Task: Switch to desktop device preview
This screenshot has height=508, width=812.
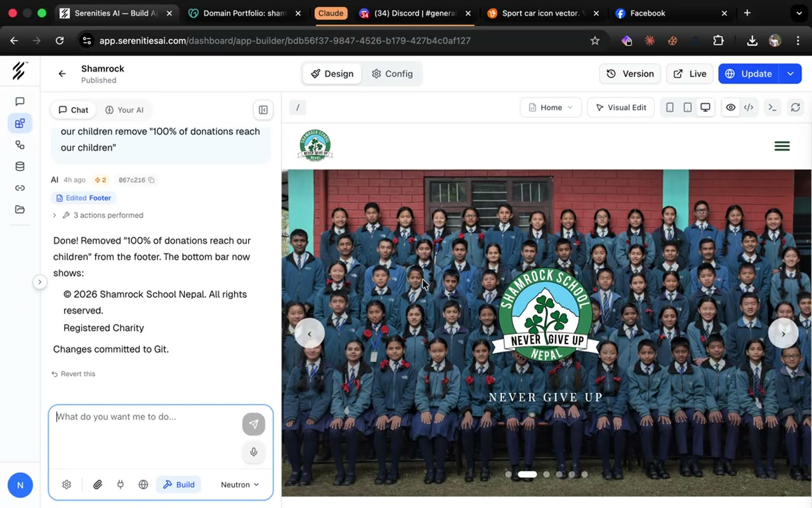Action: coord(705,107)
